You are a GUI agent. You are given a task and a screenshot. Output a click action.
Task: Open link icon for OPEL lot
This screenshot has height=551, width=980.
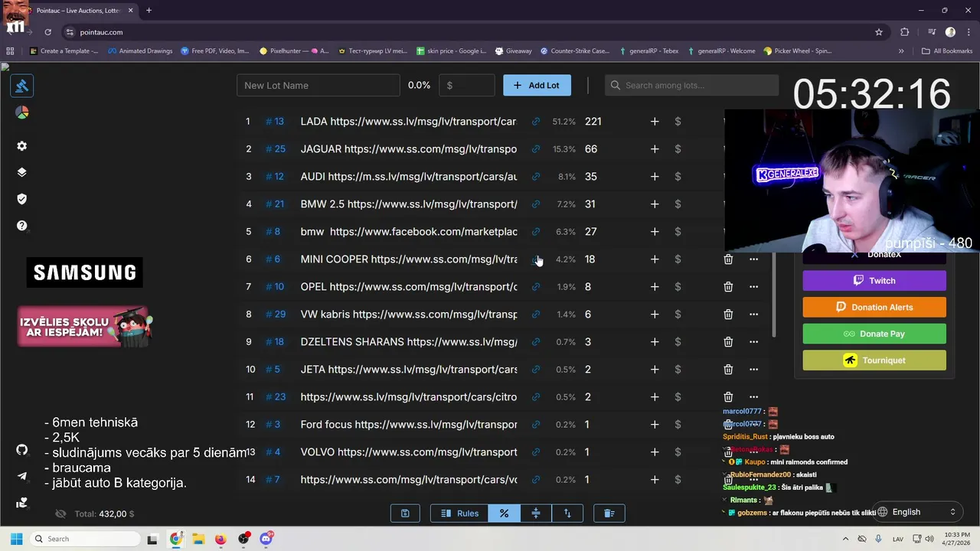(536, 287)
